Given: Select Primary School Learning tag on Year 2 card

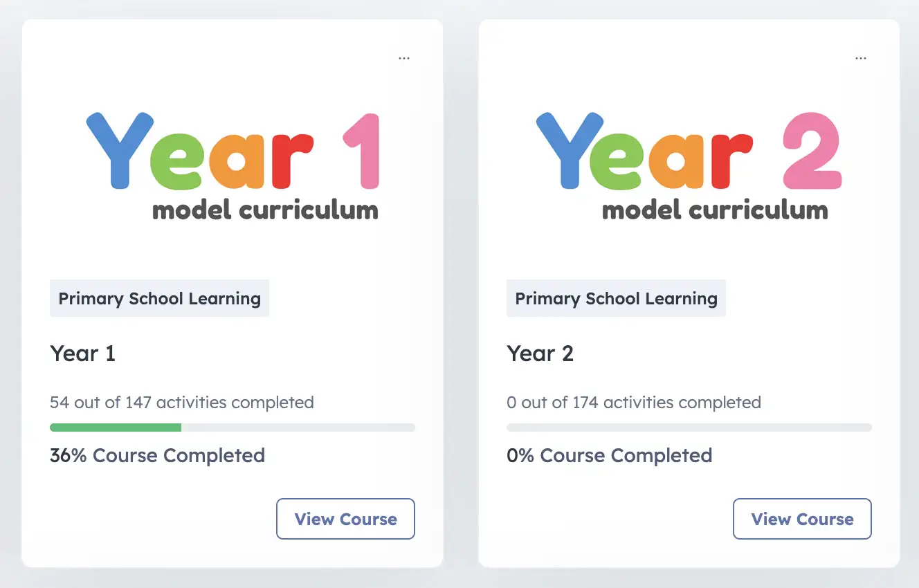Looking at the screenshot, I should click(x=616, y=299).
